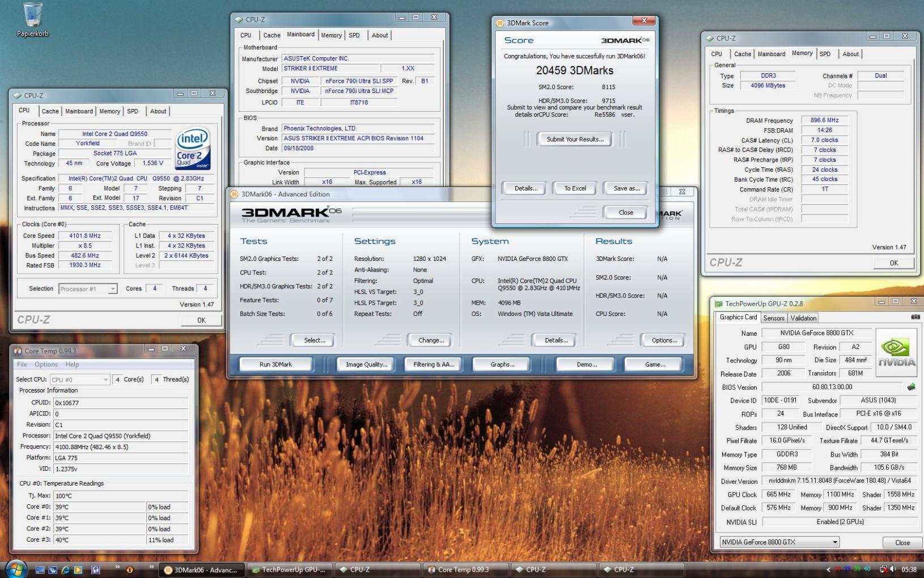Open the Windows Vista Start orb

pyautogui.click(x=15, y=569)
